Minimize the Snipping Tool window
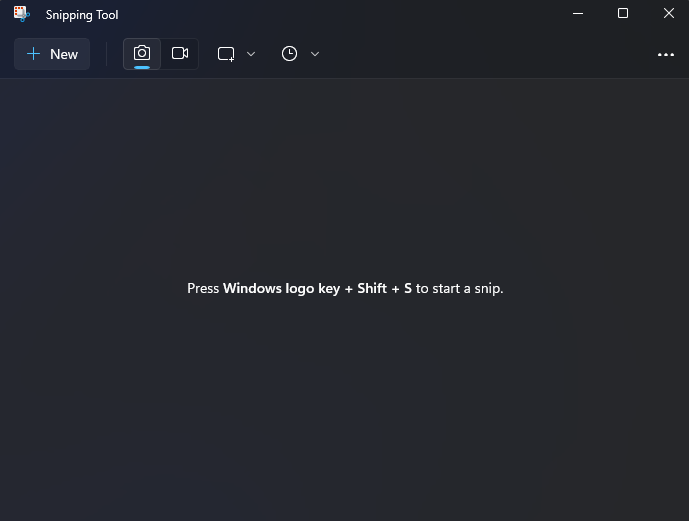The height and width of the screenshot is (521, 689). (x=578, y=14)
